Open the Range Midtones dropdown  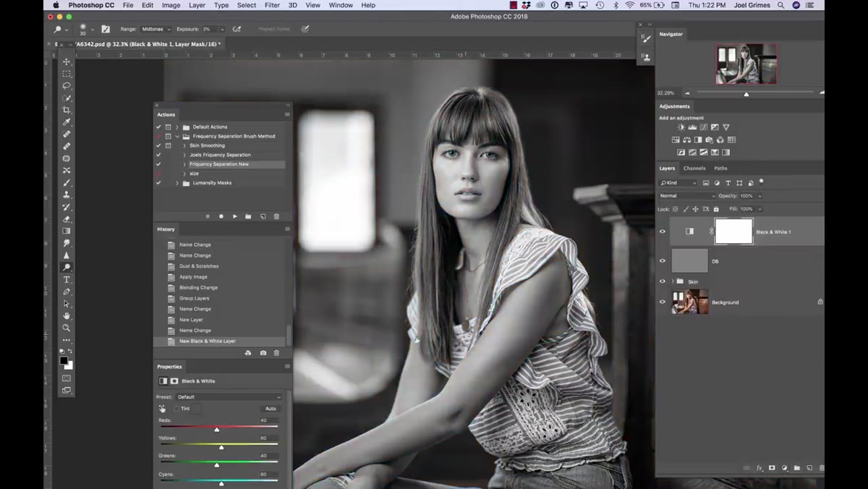156,29
